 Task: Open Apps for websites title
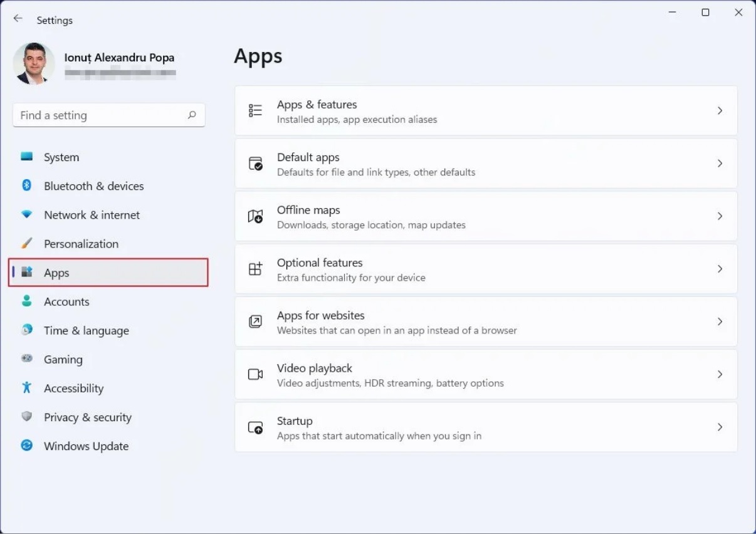pos(321,315)
